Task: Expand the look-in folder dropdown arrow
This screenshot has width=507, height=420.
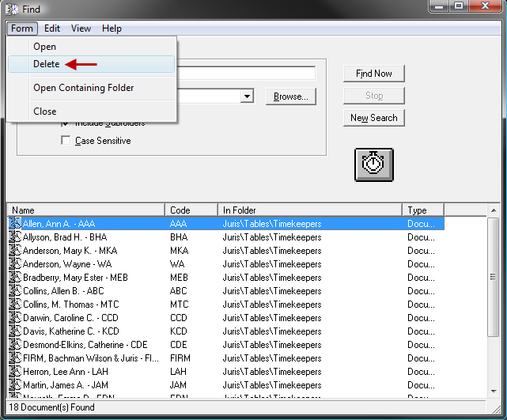Action: point(248,96)
